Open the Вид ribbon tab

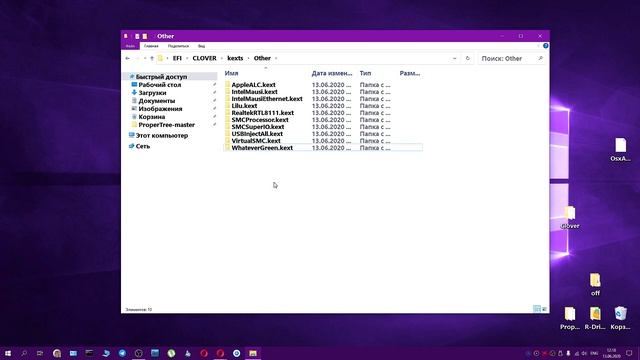[x=201, y=46]
